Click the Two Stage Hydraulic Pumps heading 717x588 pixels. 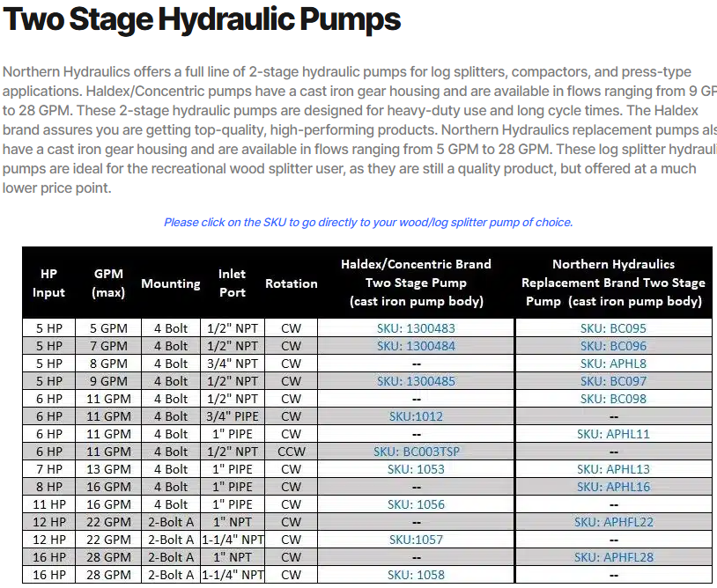pos(203,19)
